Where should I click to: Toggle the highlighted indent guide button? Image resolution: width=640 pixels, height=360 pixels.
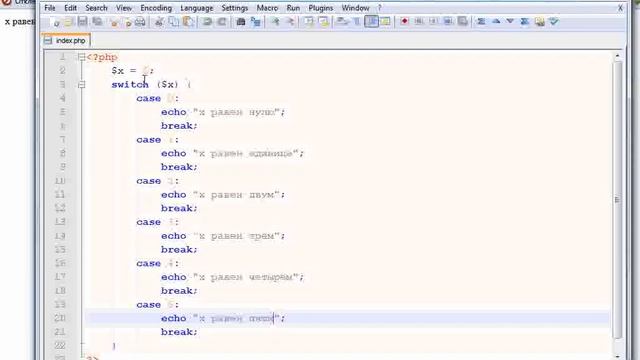[371, 22]
